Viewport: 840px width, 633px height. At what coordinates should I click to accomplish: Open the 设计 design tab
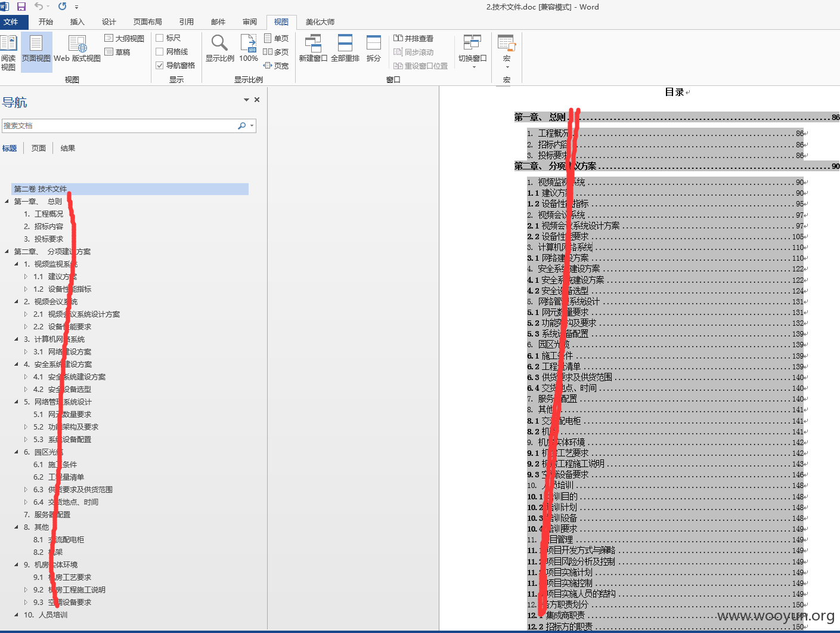(109, 22)
